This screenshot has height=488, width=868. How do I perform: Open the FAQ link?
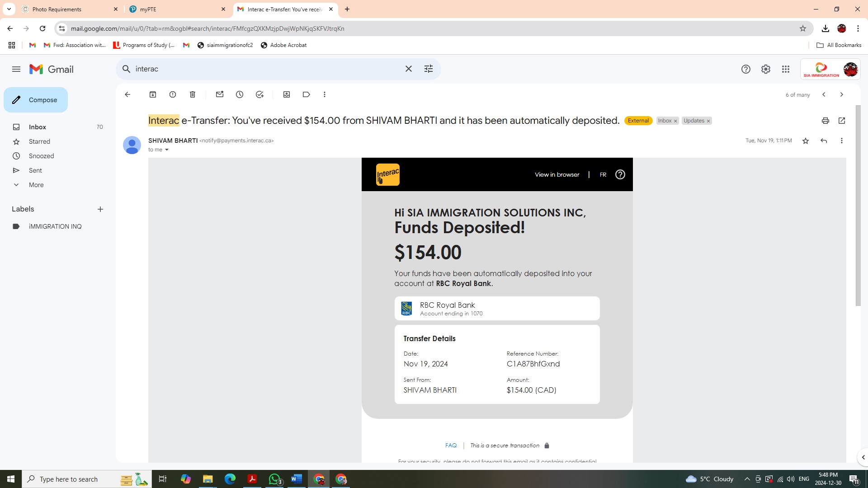click(451, 446)
